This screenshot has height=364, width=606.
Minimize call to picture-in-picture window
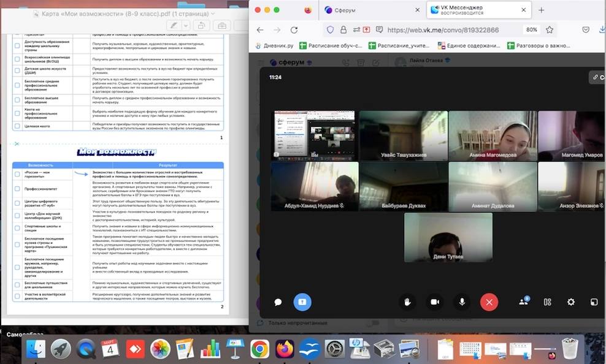pyautogui.click(x=594, y=302)
